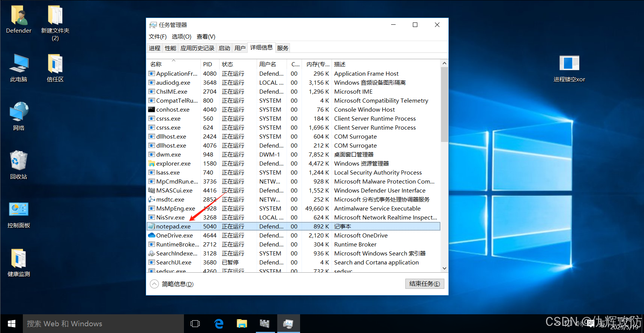Click Task Manager taskbar icon
Viewport: 644px width, 333px height.
coord(288,324)
